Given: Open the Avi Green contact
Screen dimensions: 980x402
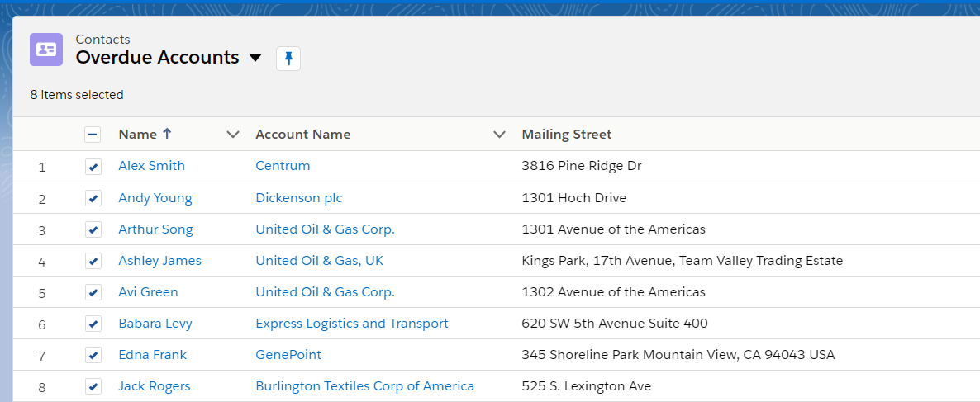Looking at the screenshot, I should [x=148, y=291].
